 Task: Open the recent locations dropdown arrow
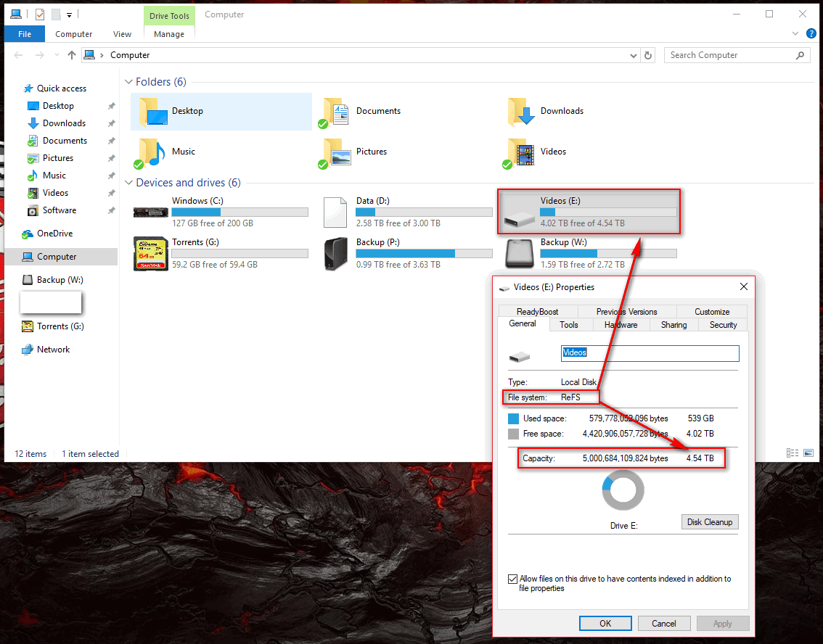(x=57, y=55)
